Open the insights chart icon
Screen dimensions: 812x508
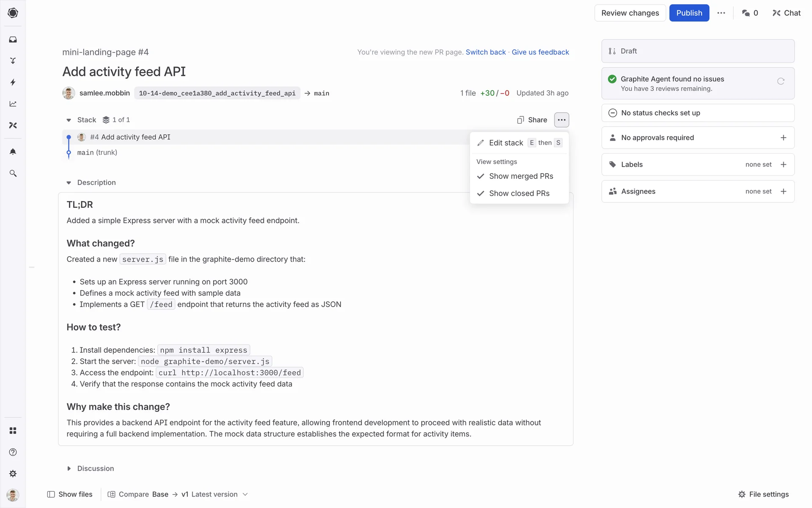pos(13,104)
